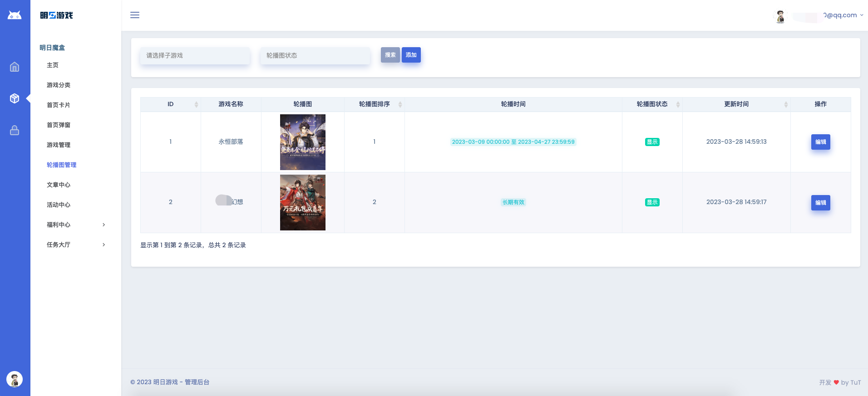
Task: Expand the 福利中心 submenu
Action: click(x=76, y=225)
